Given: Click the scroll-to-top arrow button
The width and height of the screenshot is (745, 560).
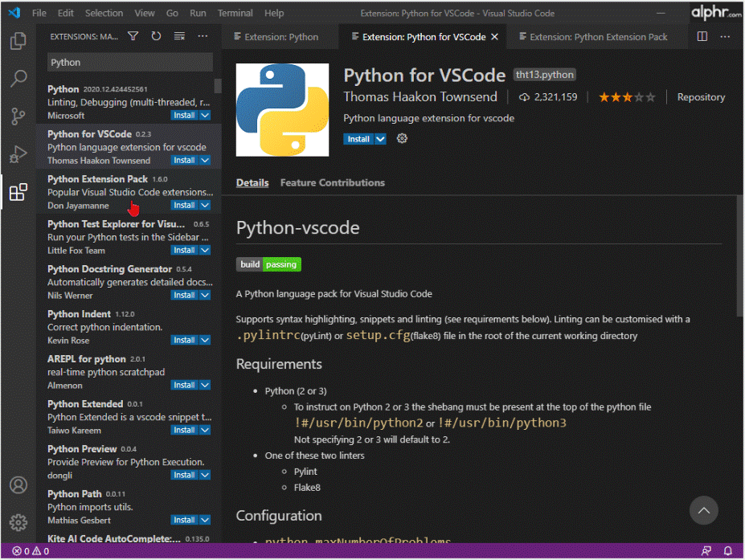Looking at the screenshot, I should tap(704, 511).
